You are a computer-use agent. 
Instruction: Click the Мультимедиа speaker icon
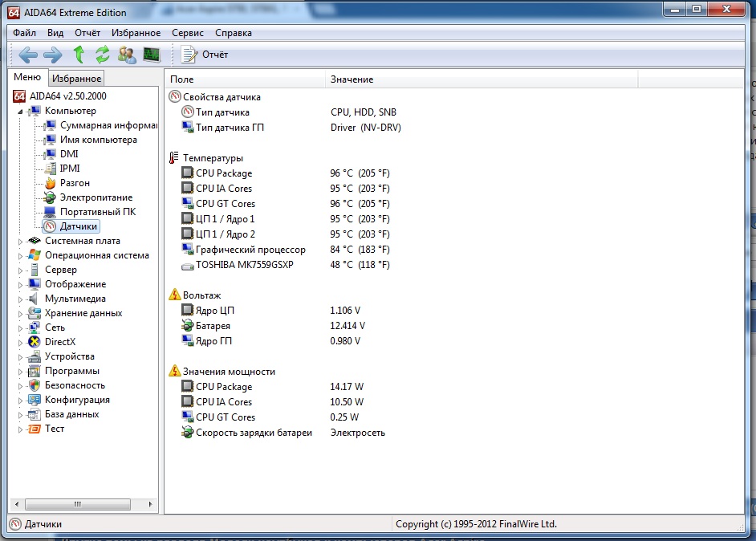click(x=35, y=299)
